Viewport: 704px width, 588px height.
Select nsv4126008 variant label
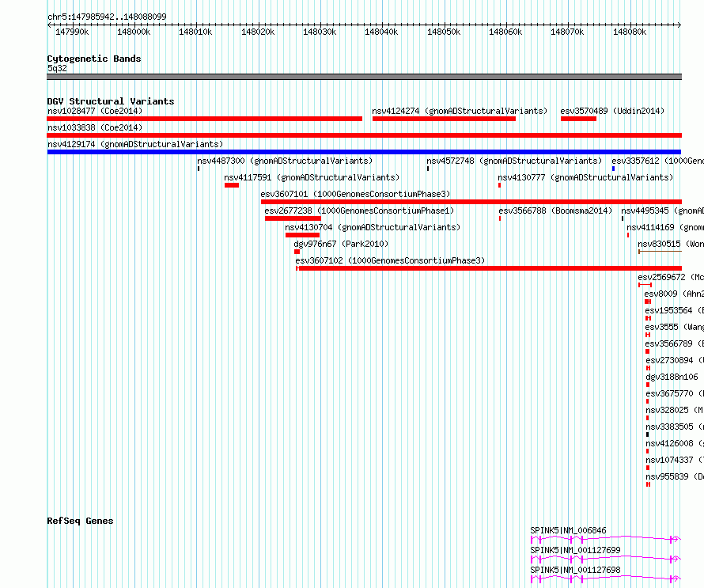[675, 443]
